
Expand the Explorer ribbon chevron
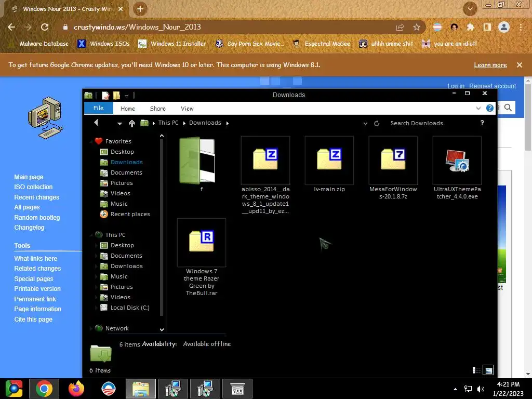pos(478,108)
